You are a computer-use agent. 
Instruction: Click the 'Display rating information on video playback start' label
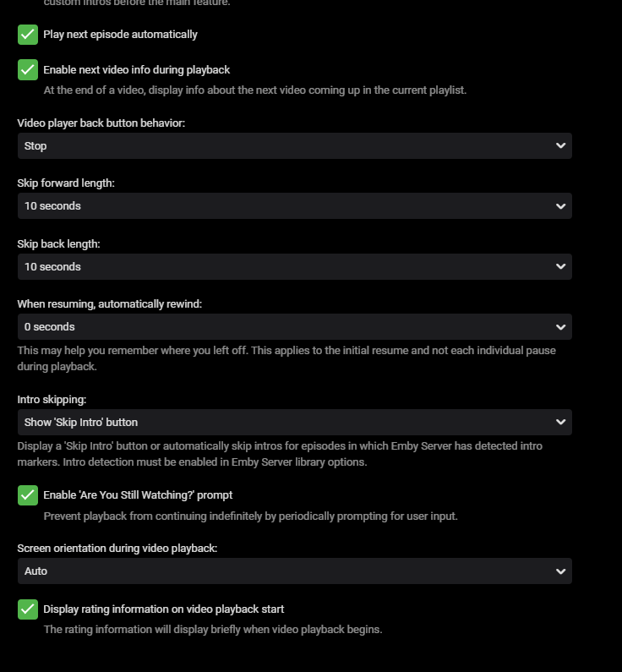[x=163, y=609]
